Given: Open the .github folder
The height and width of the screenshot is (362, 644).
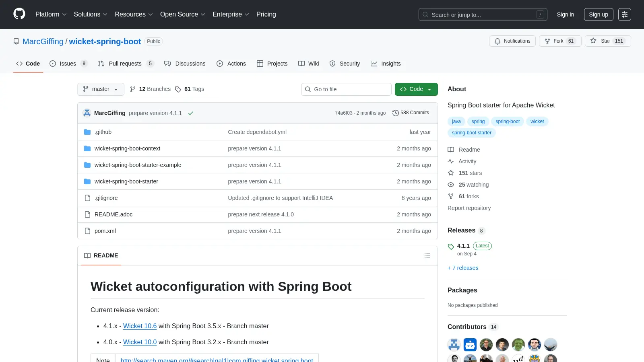Looking at the screenshot, I should [x=103, y=132].
